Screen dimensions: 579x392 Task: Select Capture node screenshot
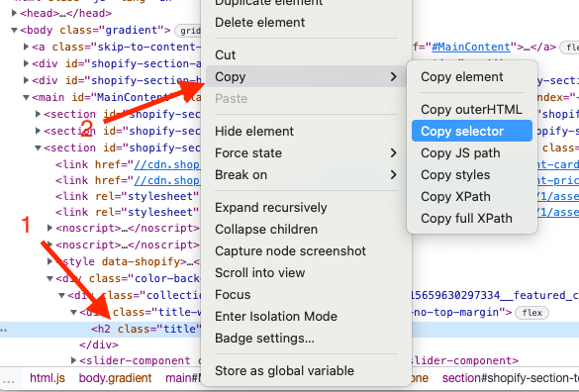pos(290,250)
